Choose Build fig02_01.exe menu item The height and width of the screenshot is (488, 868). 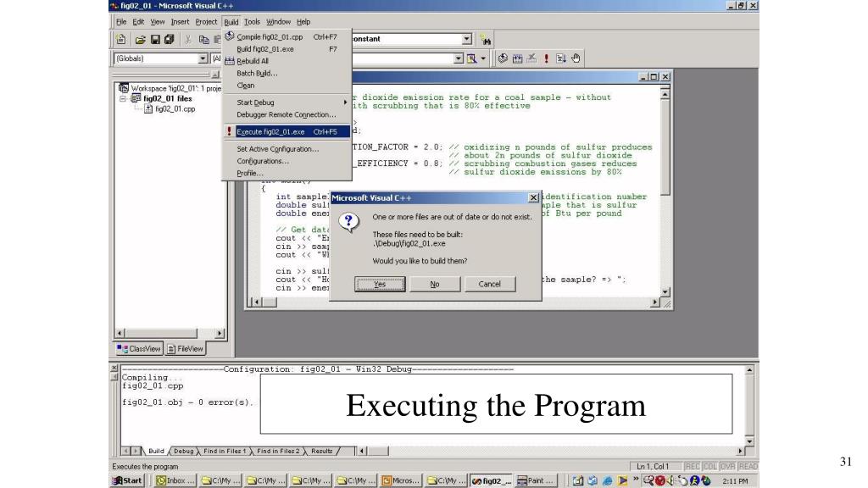pos(287,49)
